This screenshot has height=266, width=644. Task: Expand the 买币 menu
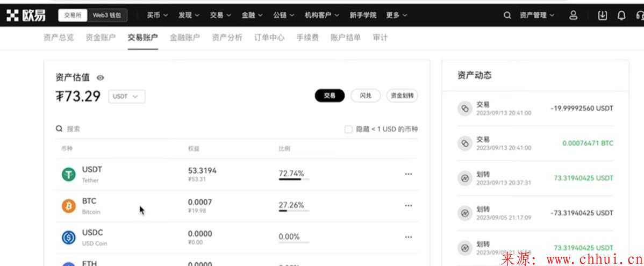click(158, 15)
